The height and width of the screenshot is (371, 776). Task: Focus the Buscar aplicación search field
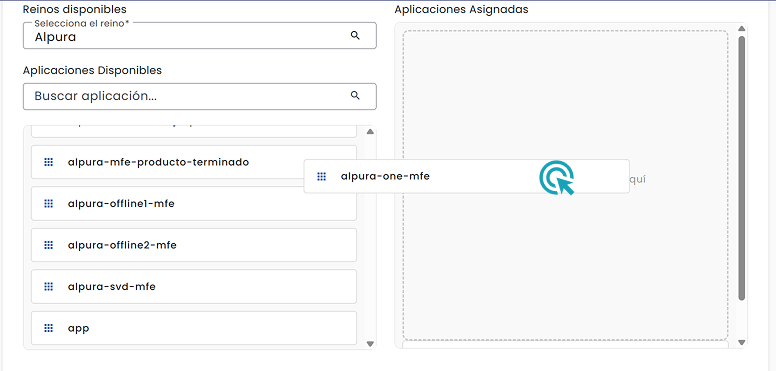200,96
